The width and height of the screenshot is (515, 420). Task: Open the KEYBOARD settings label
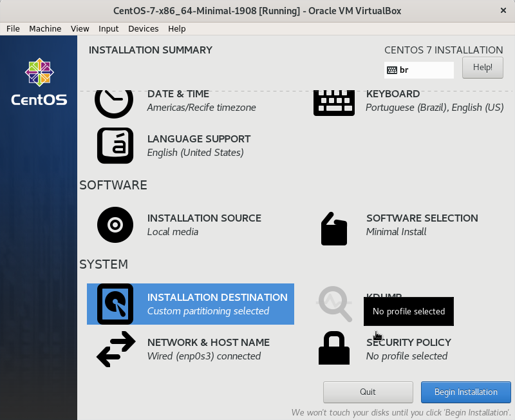point(393,94)
